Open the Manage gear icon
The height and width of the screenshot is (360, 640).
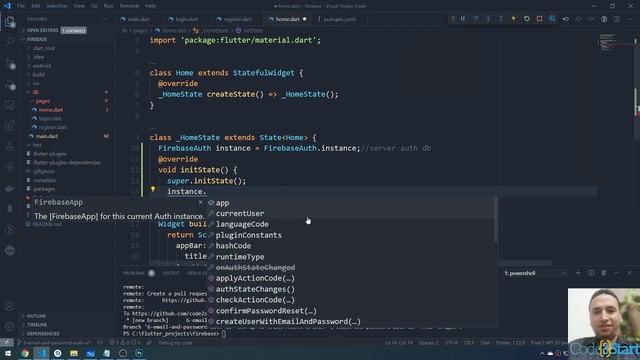10,326
